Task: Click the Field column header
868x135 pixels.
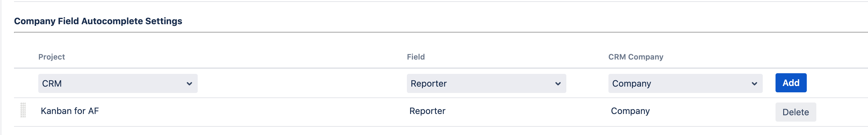Action: (x=416, y=57)
